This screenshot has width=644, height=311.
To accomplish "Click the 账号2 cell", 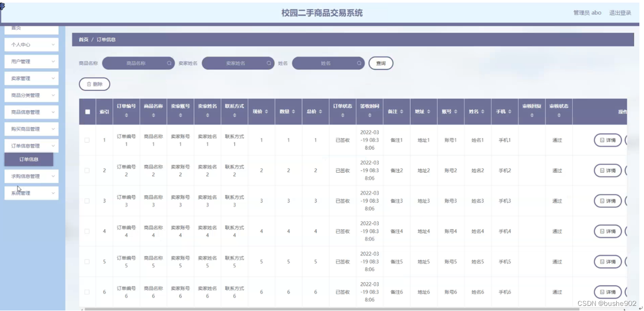I will pyautogui.click(x=450, y=171).
